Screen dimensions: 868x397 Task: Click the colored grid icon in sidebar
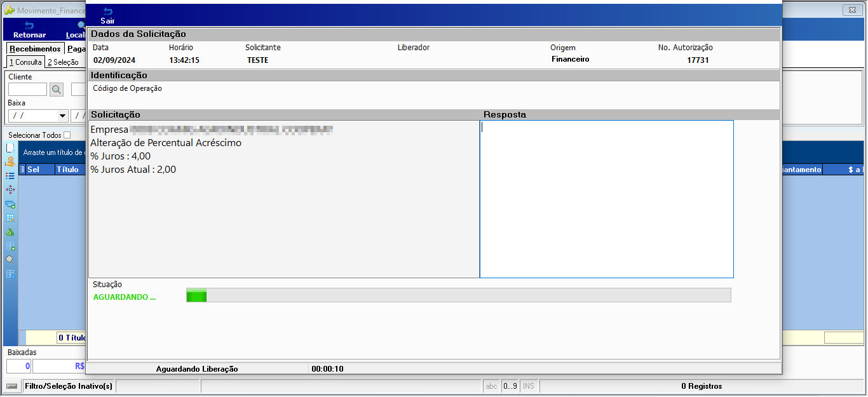click(x=10, y=218)
